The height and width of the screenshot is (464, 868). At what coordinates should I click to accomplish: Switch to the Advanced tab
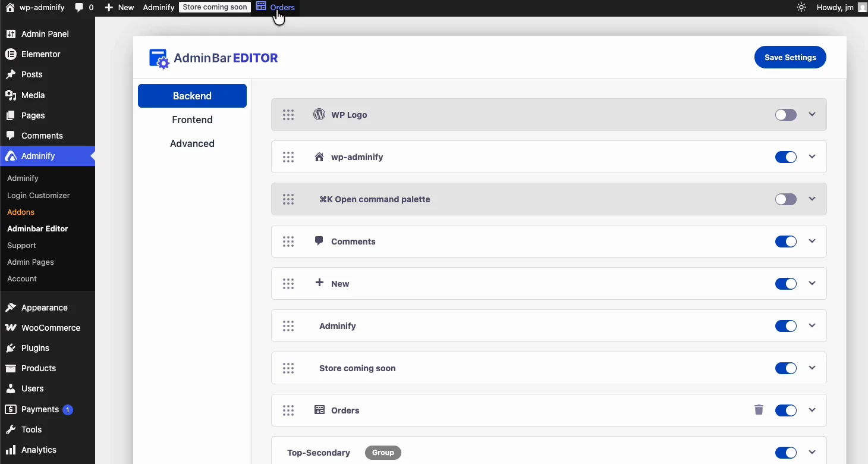coord(193,143)
